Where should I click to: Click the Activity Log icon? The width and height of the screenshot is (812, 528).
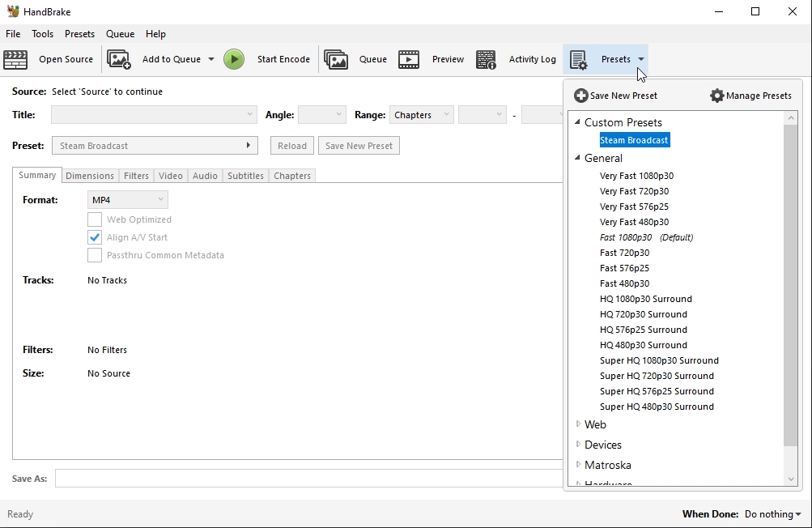pos(486,60)
